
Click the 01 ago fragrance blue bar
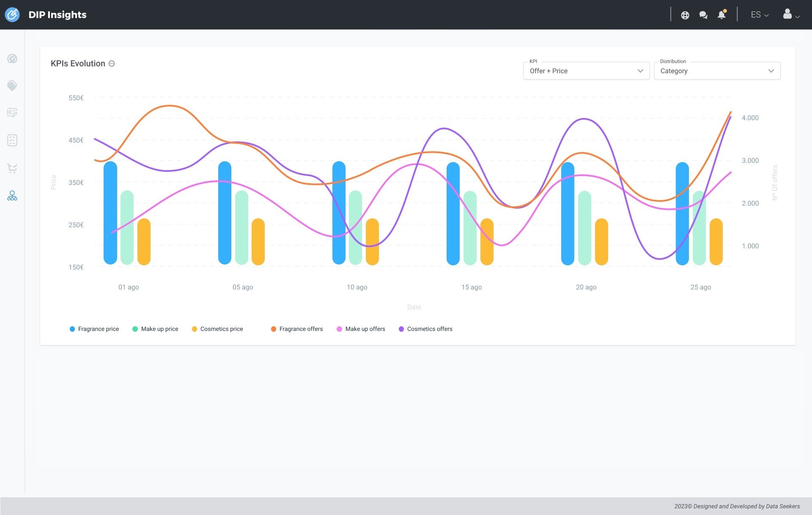pos(110,213)
